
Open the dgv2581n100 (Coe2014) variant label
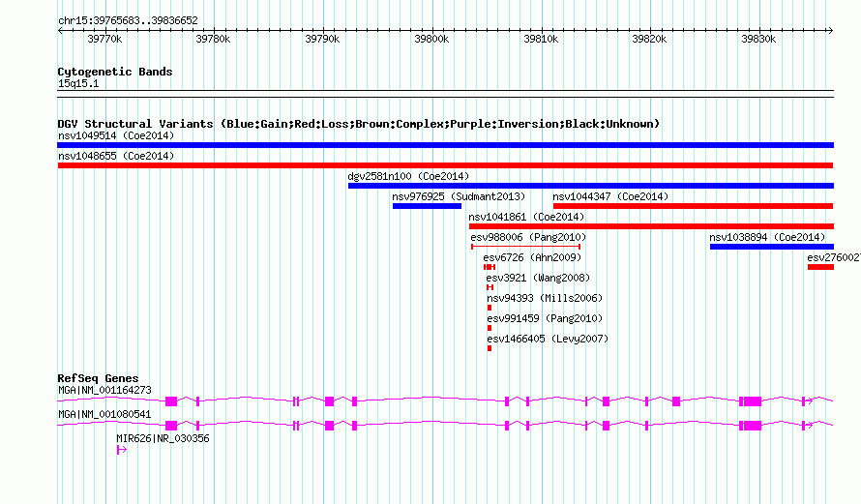point(408,176)
